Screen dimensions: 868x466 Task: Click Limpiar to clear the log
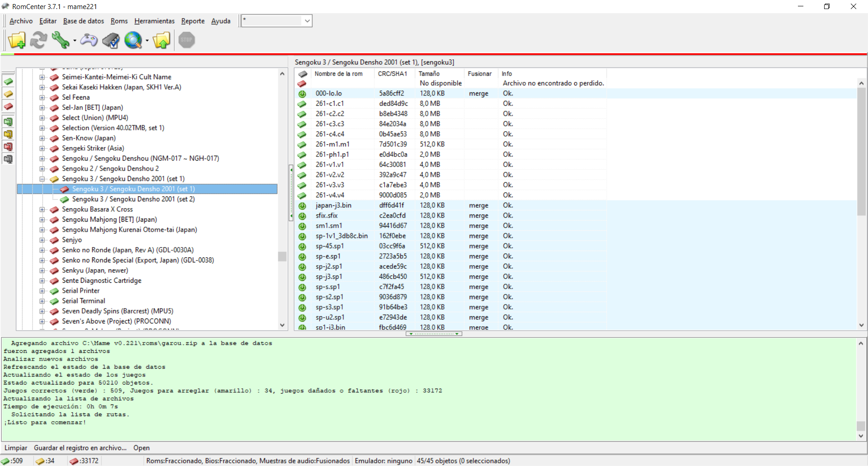[16, 448]
